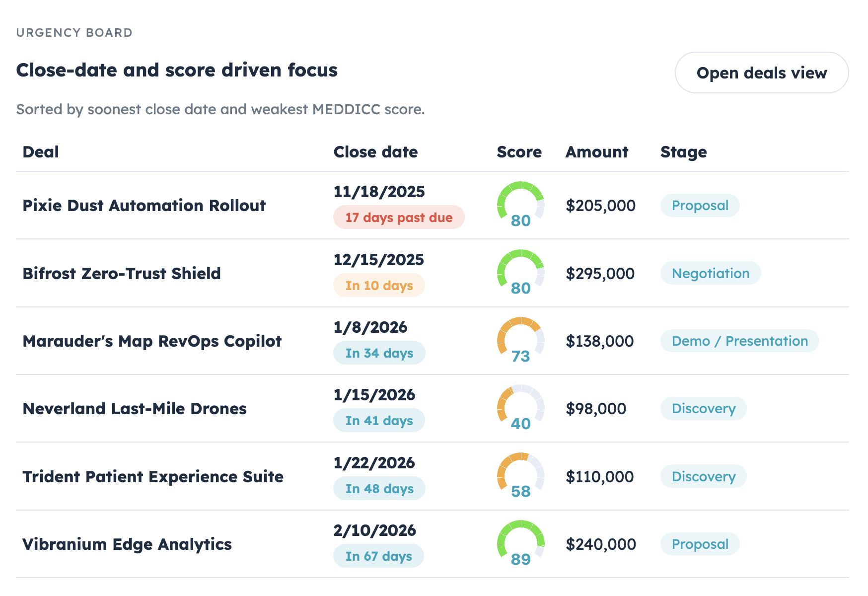Open deals view
This screenshot has height=596, width=868.
(x=762, y=73)
